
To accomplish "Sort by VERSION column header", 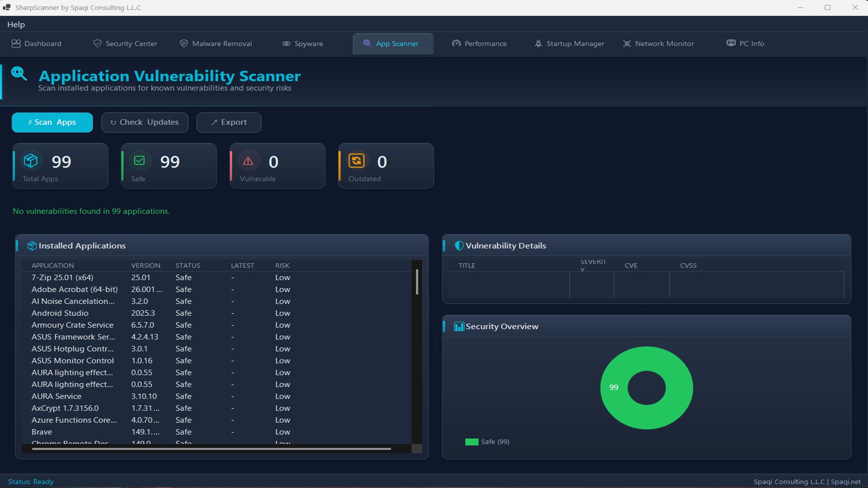I will coord(146,265).
